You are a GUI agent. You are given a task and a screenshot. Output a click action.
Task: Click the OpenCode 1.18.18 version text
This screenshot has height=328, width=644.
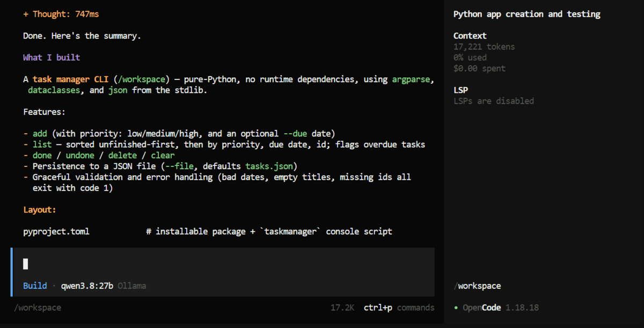[x=501, y=308]
